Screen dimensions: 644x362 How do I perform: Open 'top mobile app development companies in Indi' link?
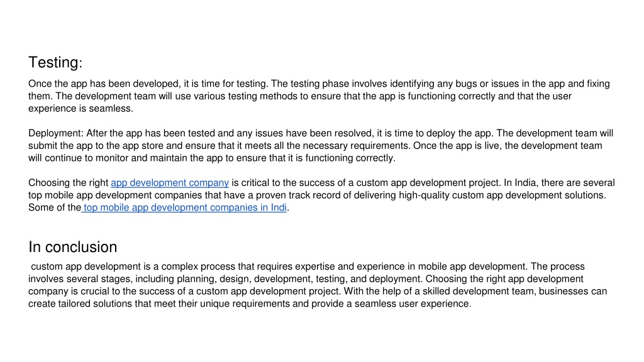click(x=184, y=207)
